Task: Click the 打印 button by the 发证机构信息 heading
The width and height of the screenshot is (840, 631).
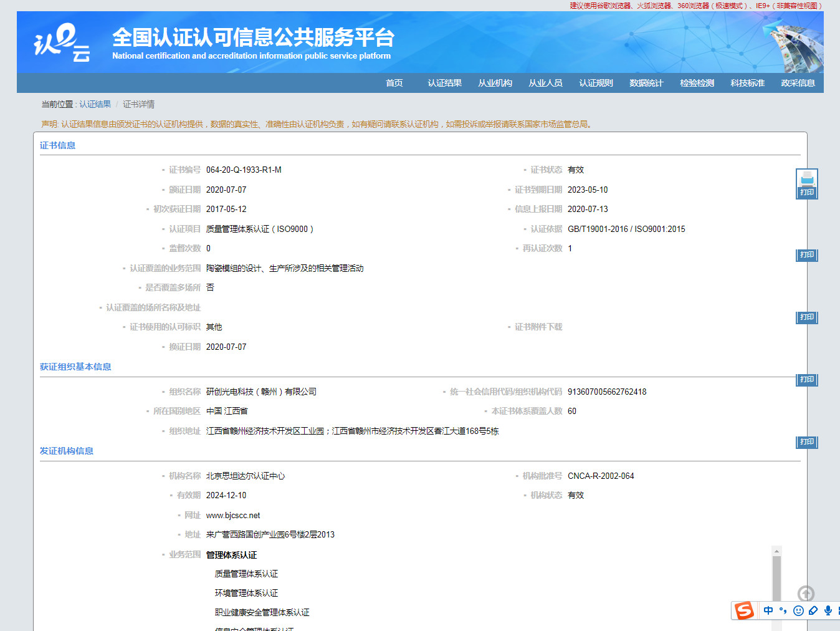Action: [x=807, y=442]
